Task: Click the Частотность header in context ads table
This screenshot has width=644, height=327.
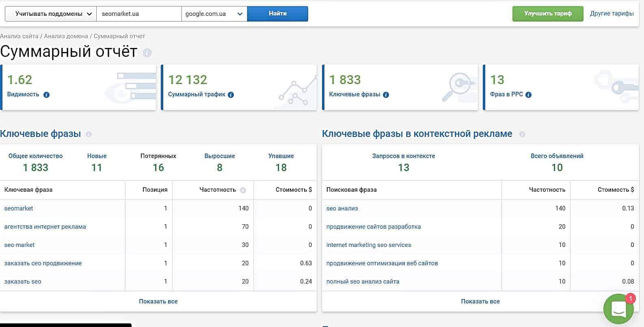Action: pyautogui.click(x=547, y=190)
